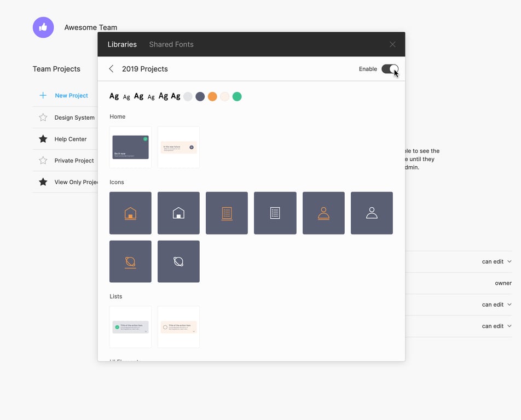Open the Private Project entry
The image size is (521, 420).
[x=74, y=161]
